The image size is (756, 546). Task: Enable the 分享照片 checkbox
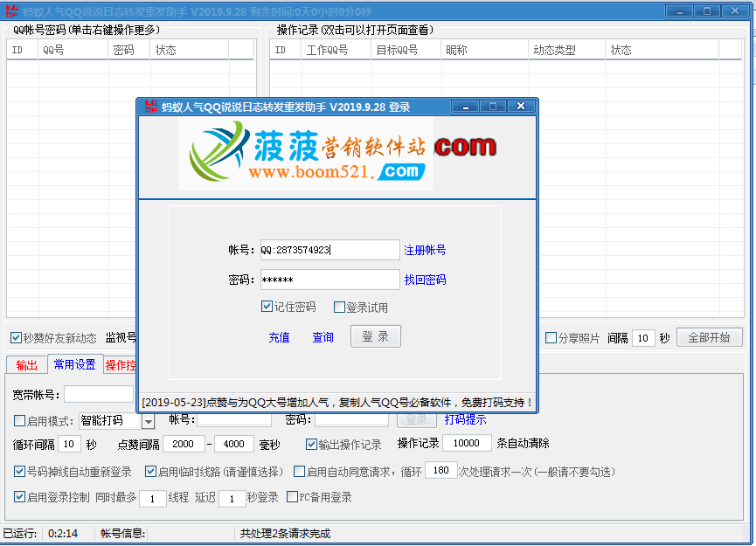572,338
